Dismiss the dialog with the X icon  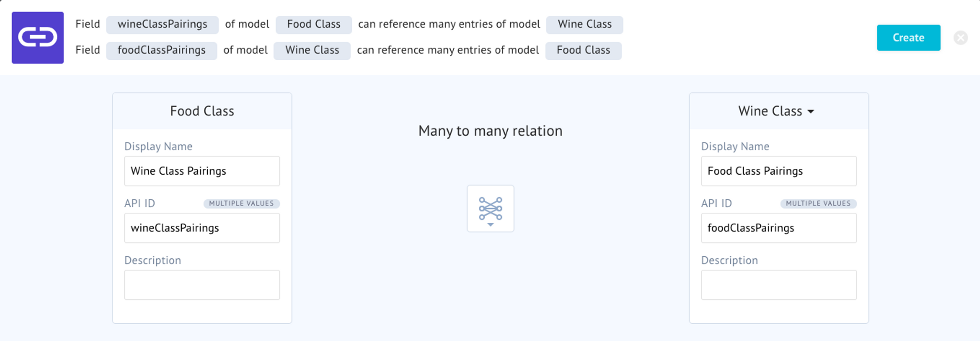click(960, 38)
